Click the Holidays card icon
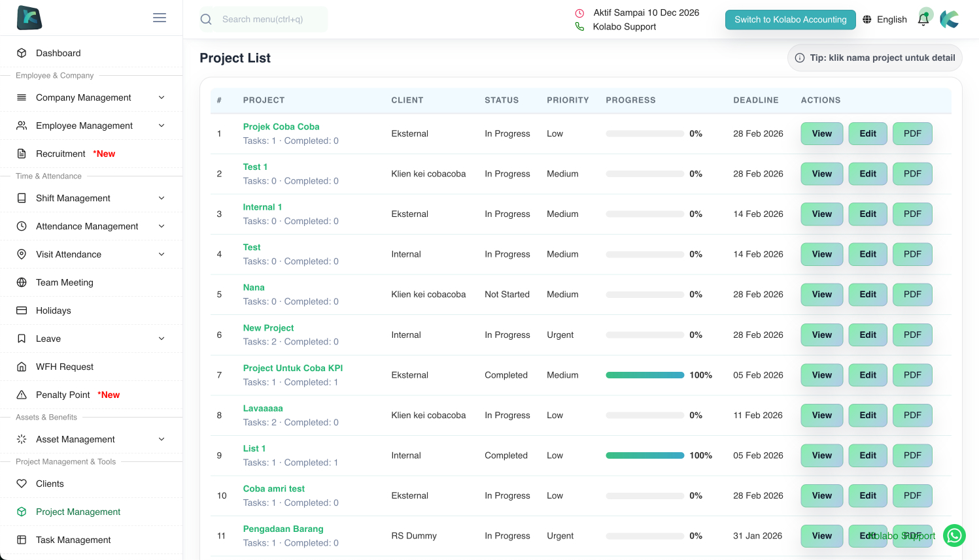The image size is (979, 560). click(22, 310)
